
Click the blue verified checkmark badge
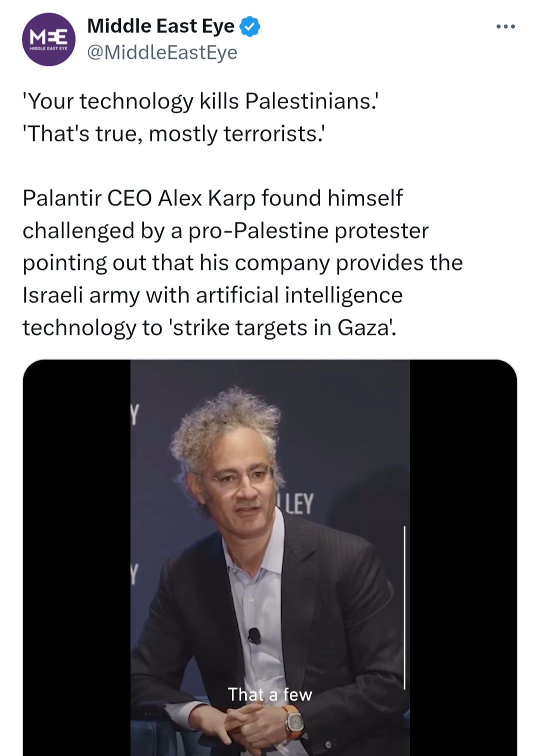click(250, 26)
